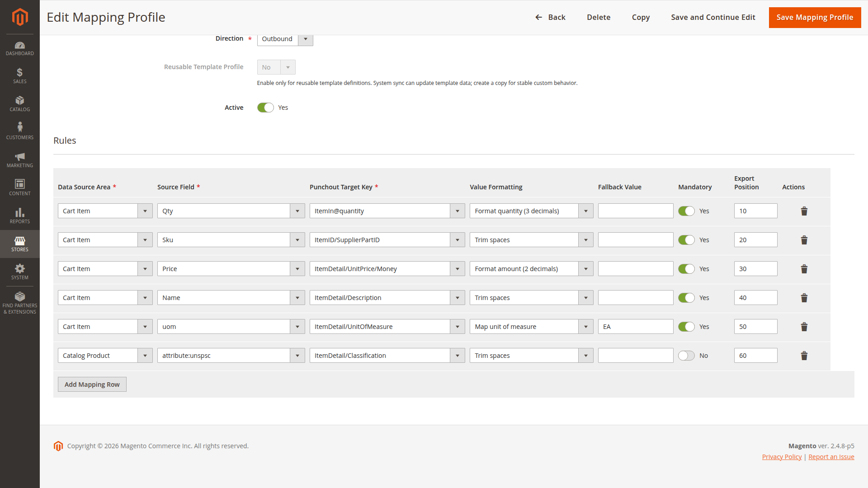Click Add Mapping Row button
The width and height of the screenshot is (868, 488).
[92, 385]
